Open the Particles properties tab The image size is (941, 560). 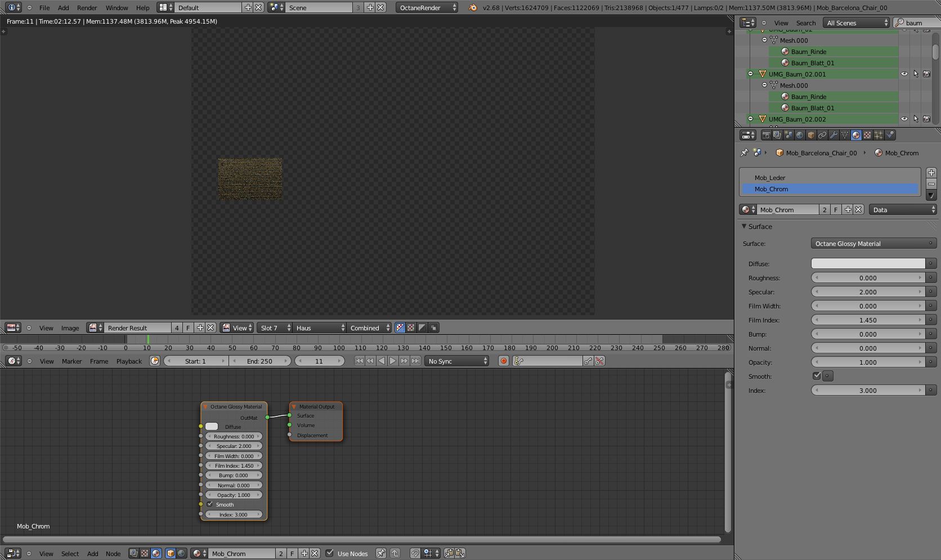pos(879,135)
